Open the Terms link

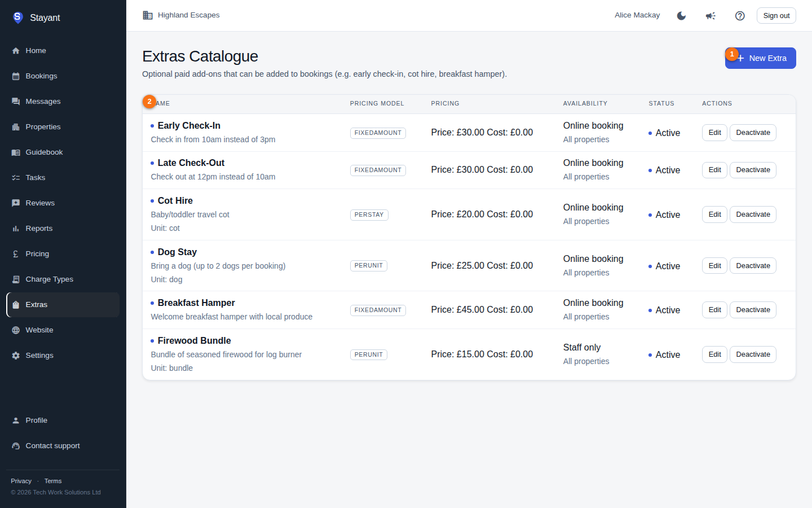point(53,481)
